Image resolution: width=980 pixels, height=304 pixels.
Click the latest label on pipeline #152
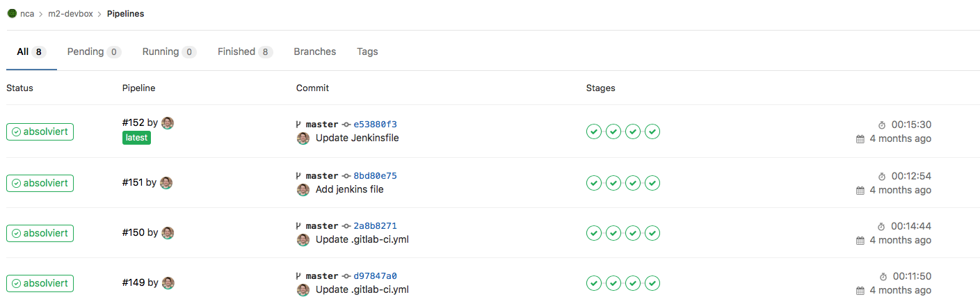(x=136, y=138)
